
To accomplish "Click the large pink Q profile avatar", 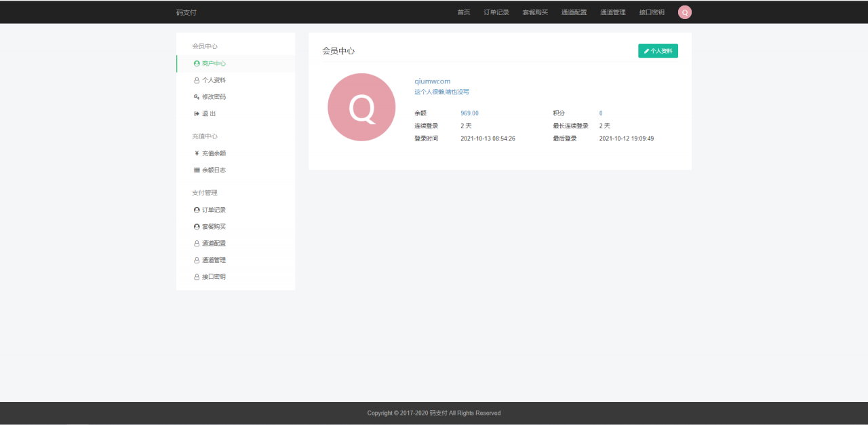I will click(x=361, y=107).
